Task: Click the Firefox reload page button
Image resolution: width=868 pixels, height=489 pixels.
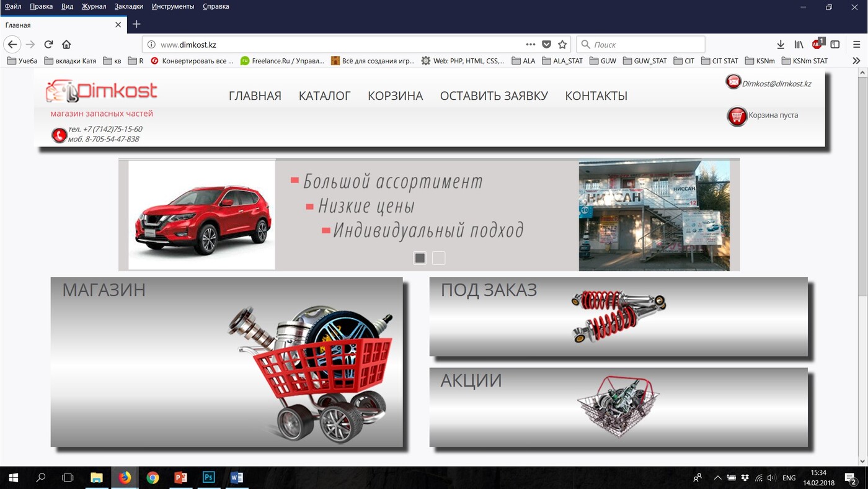Action: tap(48, 45)
